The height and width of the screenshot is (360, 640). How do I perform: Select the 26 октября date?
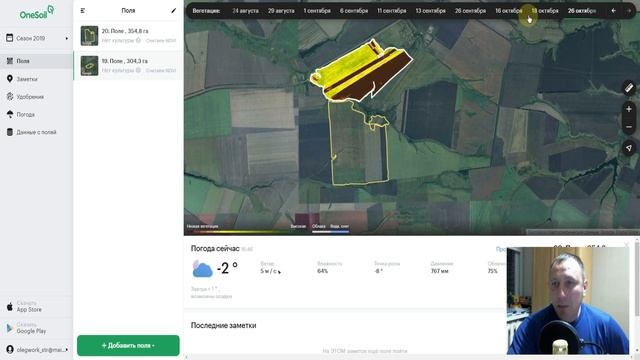(582, 11)
